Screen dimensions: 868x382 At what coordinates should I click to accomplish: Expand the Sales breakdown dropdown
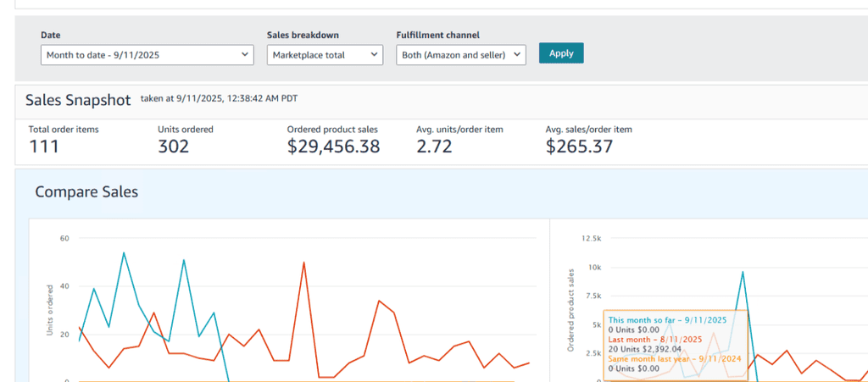click(x=325, y=55)
